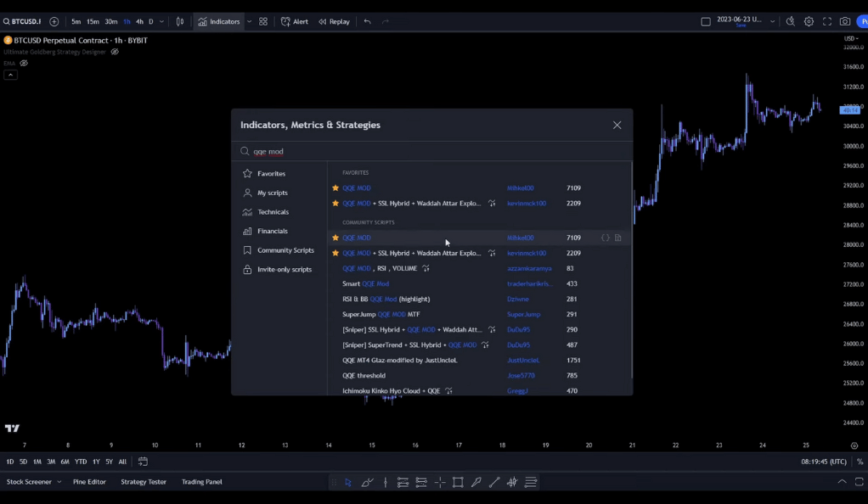Expand the time interval dropdown arrow
Viewport: 868px width, 504px height.
161,21
